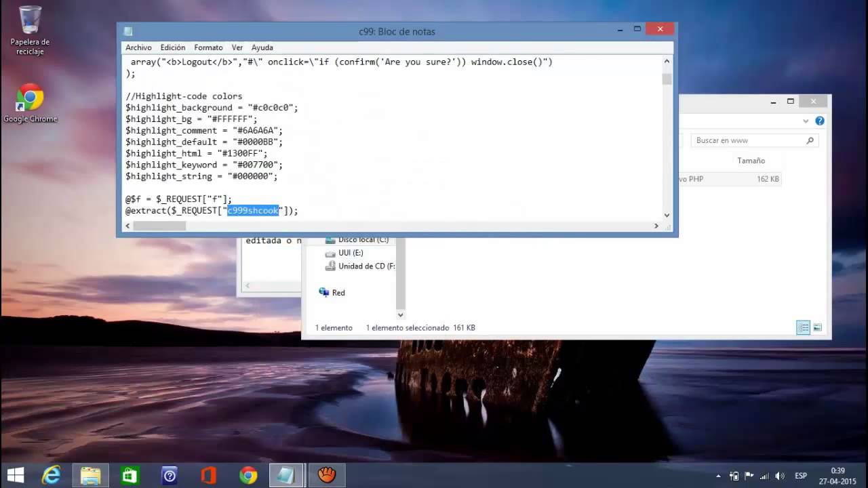Maximize the Notepad window
This screenshot has height=488, width=868.
coord(637,29)
